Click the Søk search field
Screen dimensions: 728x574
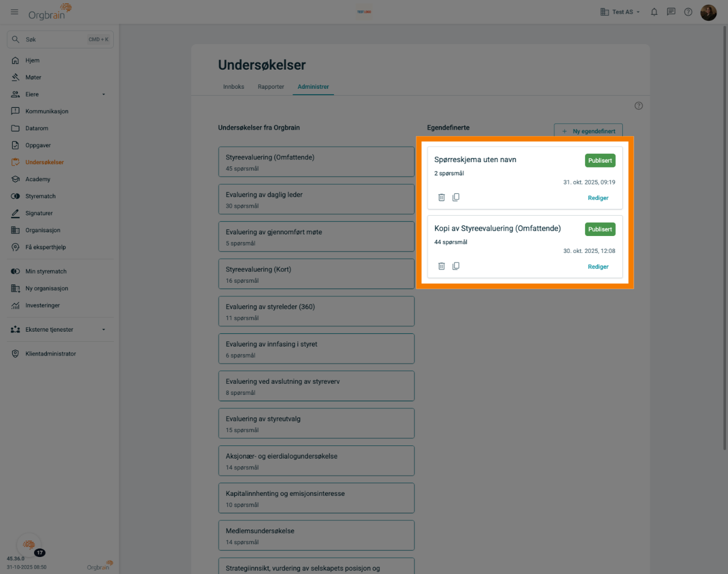[60, 39]
